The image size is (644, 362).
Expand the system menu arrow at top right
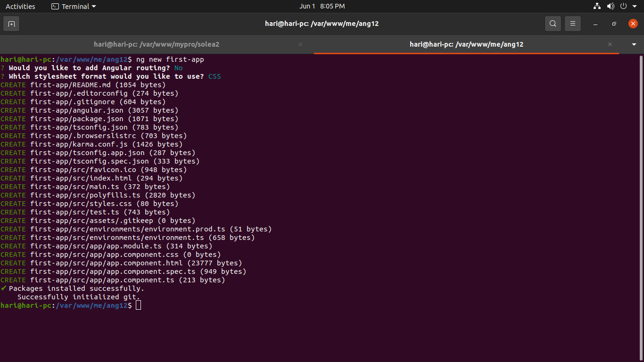635,7
